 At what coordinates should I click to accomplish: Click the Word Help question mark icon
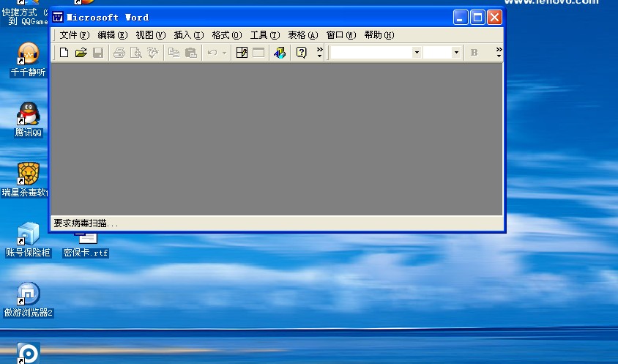301,53
